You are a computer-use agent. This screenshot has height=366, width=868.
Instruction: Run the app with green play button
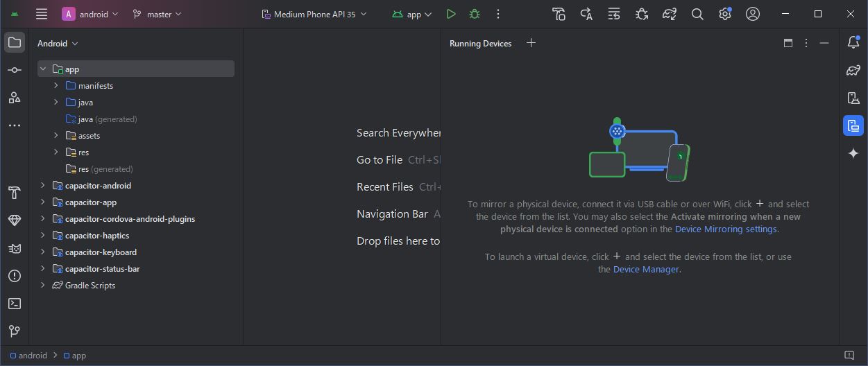click(x=451, y=14)
